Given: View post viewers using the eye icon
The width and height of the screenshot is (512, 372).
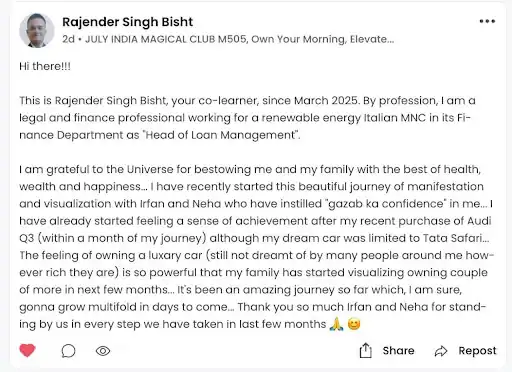Looking at the screenshot, I should (103, 351).
